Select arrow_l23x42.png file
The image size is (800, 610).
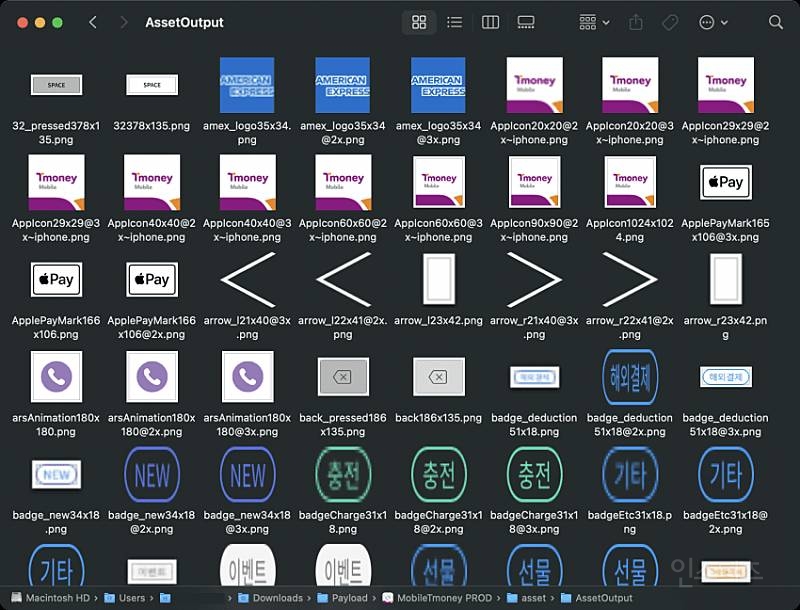point(438,279)
